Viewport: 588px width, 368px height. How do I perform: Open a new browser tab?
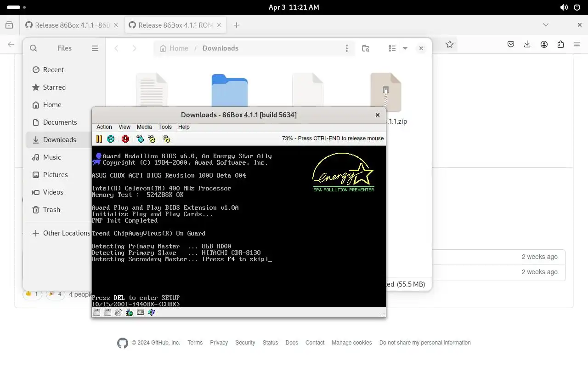point(236,25)
